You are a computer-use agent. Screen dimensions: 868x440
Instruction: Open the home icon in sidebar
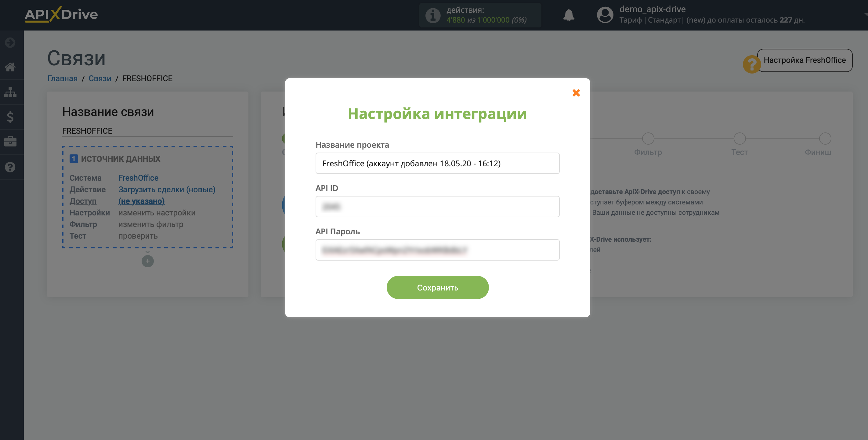pos(10,67)
